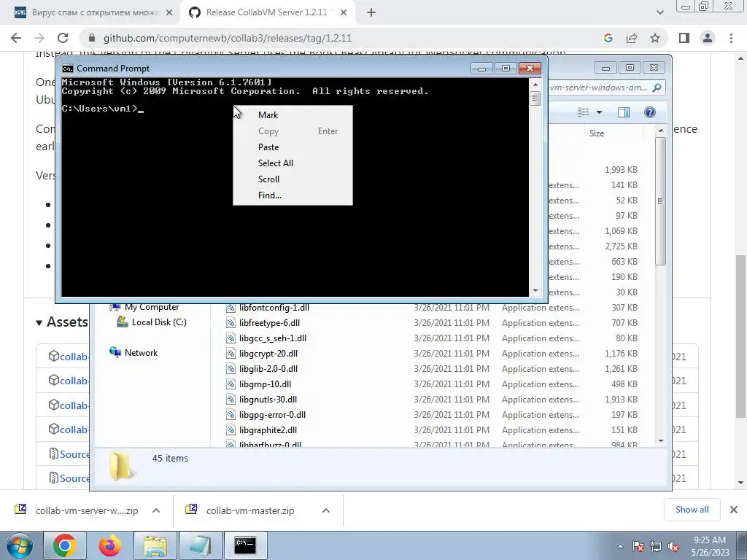Click libgmp-10.dll file icon
Image resolution: width=747 pixels, height=560 pixels.
point(231,384)
